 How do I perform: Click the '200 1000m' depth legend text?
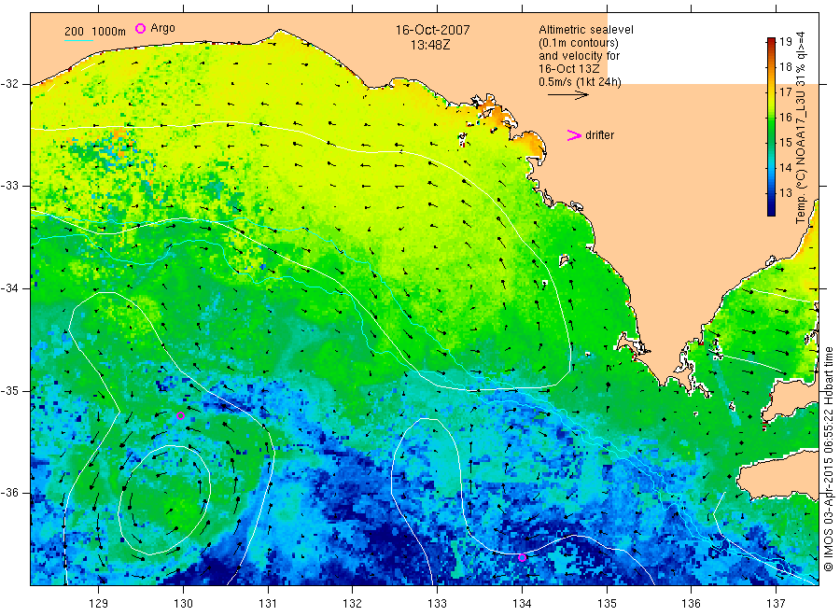click(95, 32)
